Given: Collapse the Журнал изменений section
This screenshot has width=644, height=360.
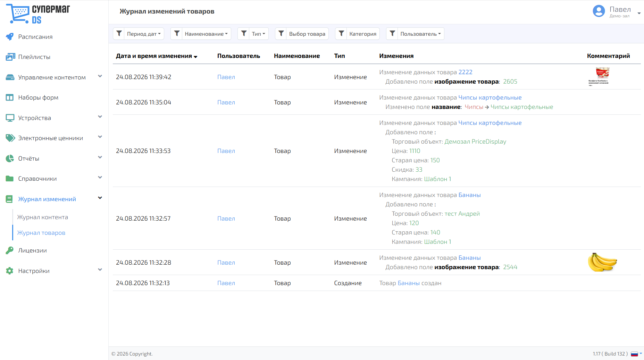Looking at the screenshot, I should [x=100, y=198].
